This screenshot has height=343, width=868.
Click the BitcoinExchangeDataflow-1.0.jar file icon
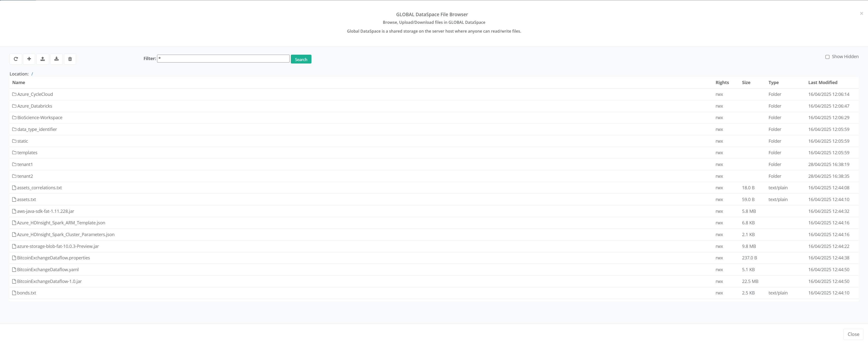tap(14, 281)
